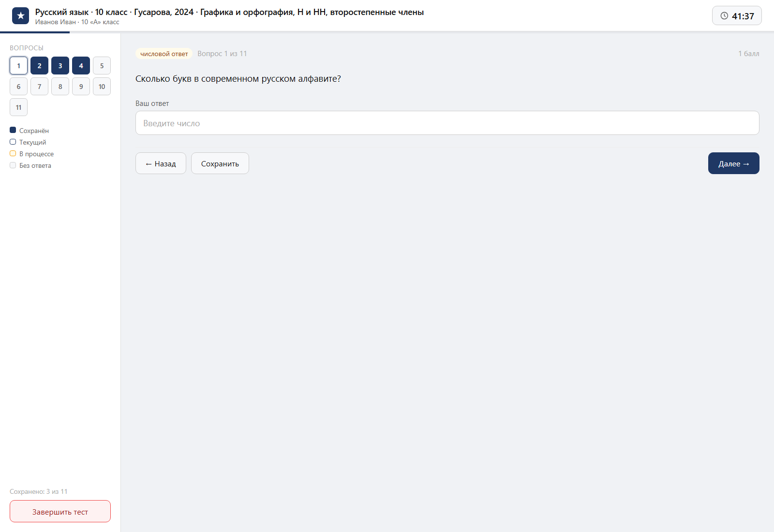Click the Без ответа legend entry
This screenshot has width=774, height=532.
30,165
